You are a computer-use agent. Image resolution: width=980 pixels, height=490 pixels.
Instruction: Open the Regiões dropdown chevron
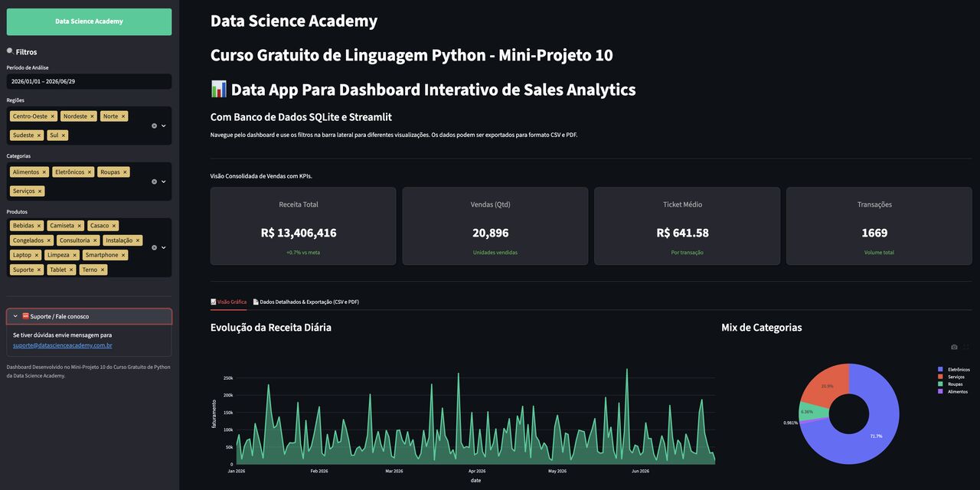click(163, 126)
